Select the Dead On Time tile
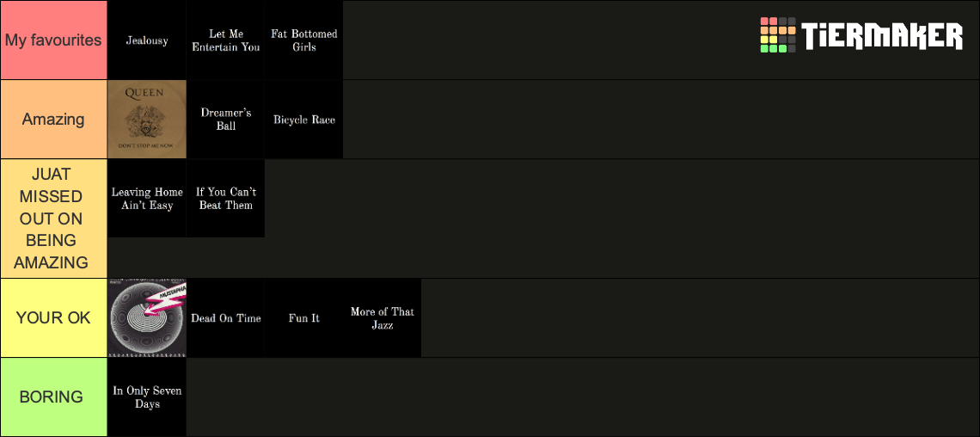980x437 pixels. click(225, 317)
